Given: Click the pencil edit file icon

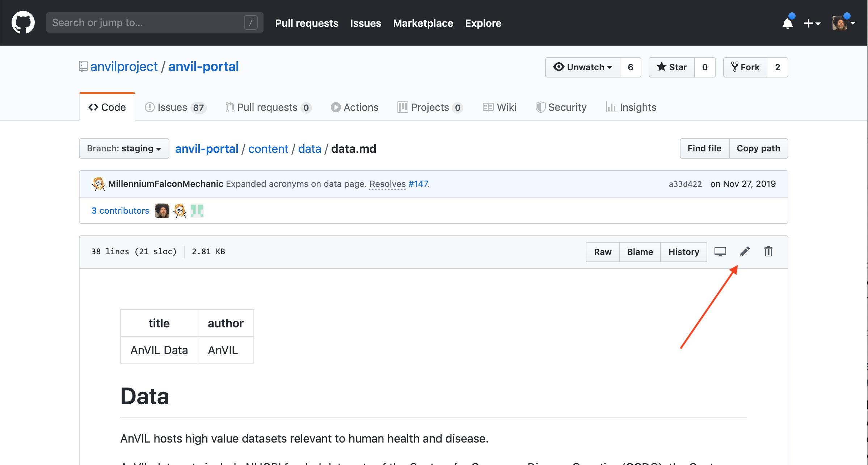Looking at the screenshot, I should point(745,252).
